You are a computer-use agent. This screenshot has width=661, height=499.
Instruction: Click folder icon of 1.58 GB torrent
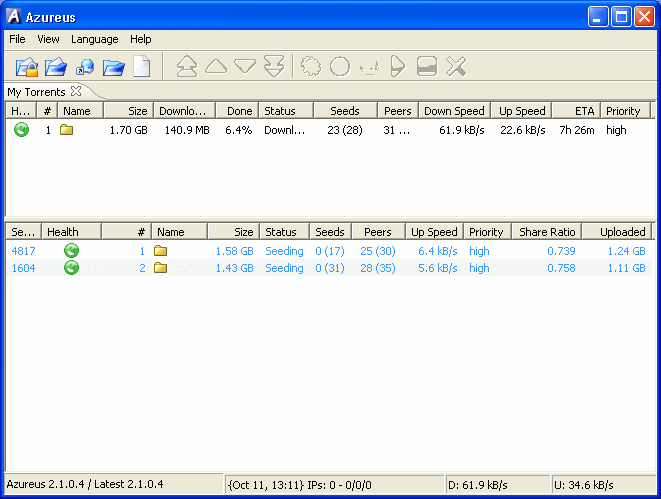click(x=161, y=251)
